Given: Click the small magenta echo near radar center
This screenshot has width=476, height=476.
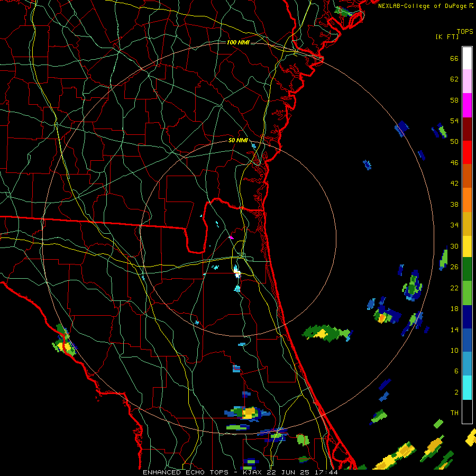Looking at the screenshot, I should point(231,237).
